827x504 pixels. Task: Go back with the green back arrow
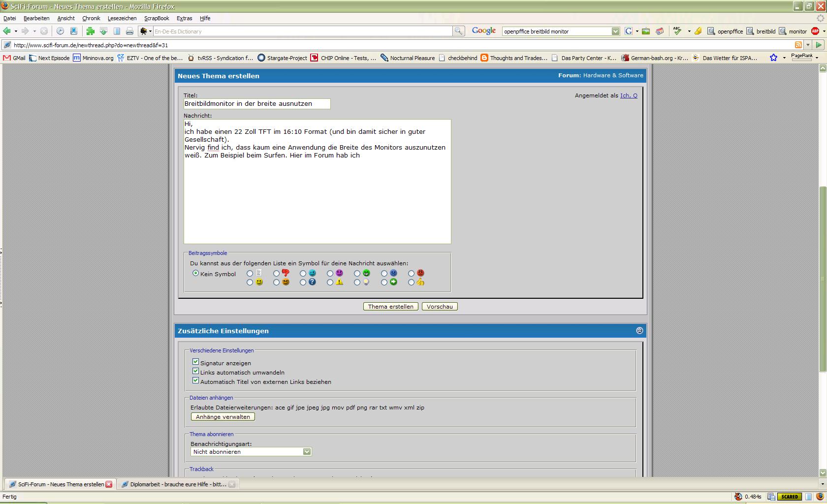coord(7,31)
